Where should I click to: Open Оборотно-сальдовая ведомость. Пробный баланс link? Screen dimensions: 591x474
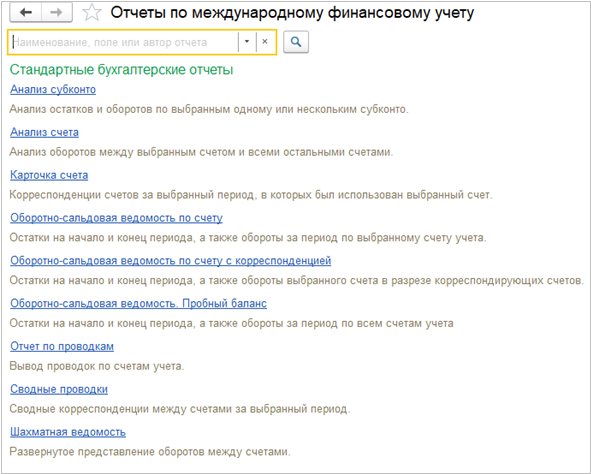[139, 304]
